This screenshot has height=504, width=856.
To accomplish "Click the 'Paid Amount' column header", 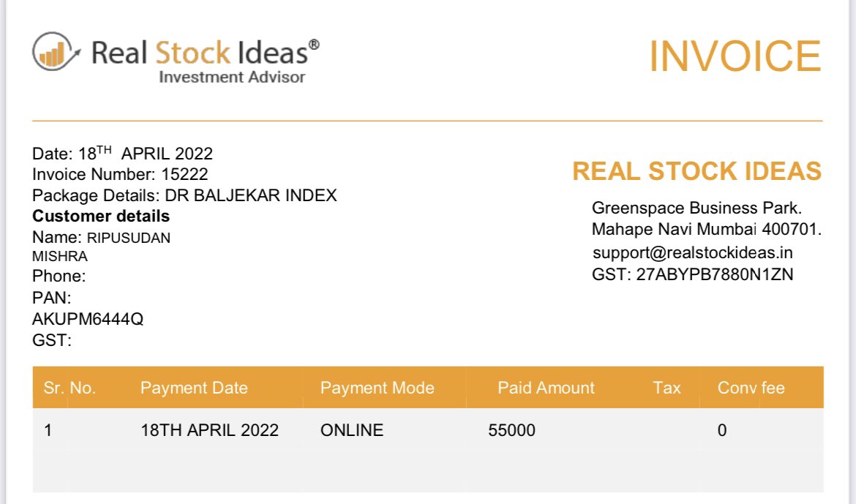I will click(x=546, y=388).
